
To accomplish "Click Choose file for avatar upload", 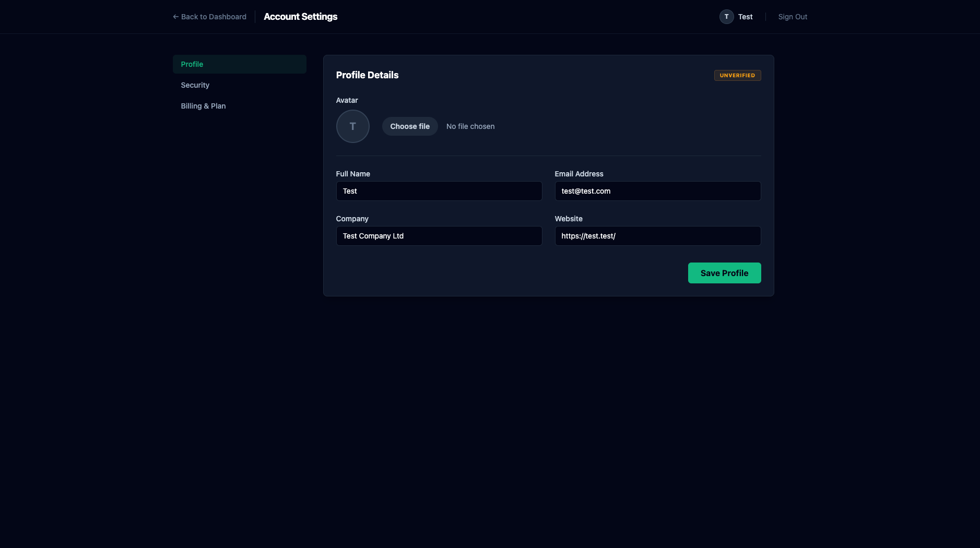I will tap(410, 126).
